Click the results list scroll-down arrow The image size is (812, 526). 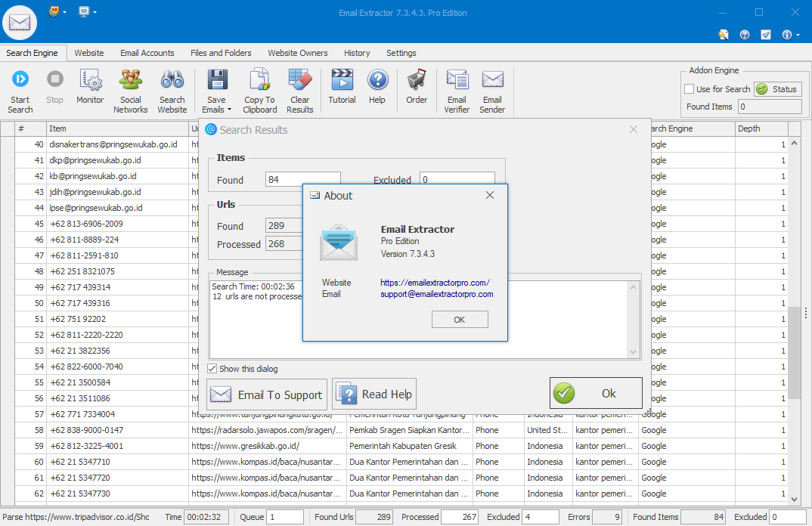click(794, 499)
